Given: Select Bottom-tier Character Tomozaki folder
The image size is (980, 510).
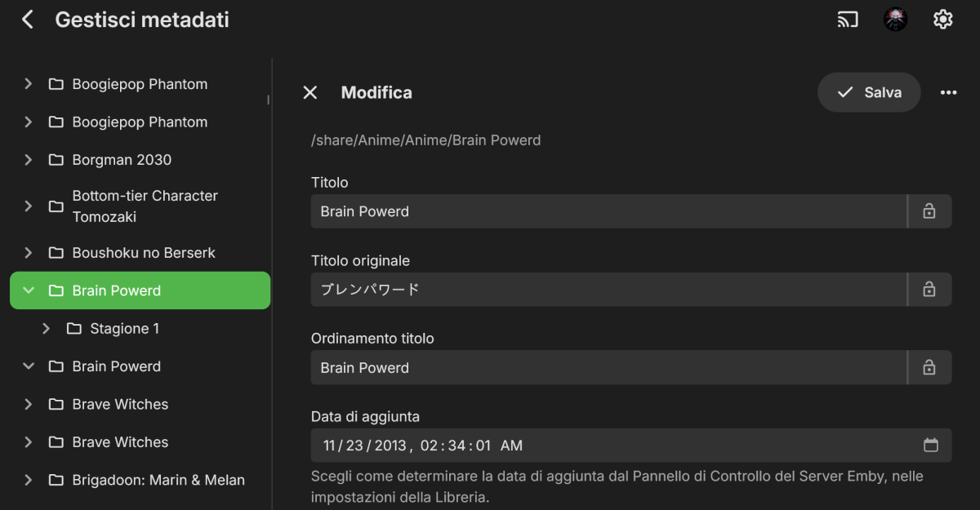Looking at the screenshot, I should click(145, 206).
